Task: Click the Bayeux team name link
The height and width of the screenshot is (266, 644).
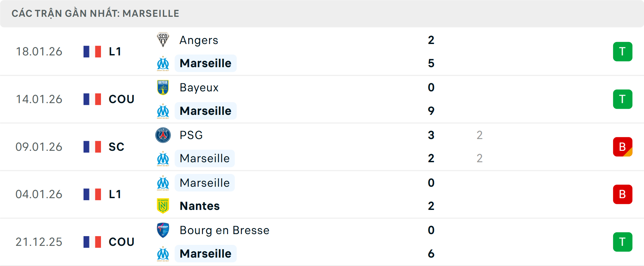Action: point(199,88)
